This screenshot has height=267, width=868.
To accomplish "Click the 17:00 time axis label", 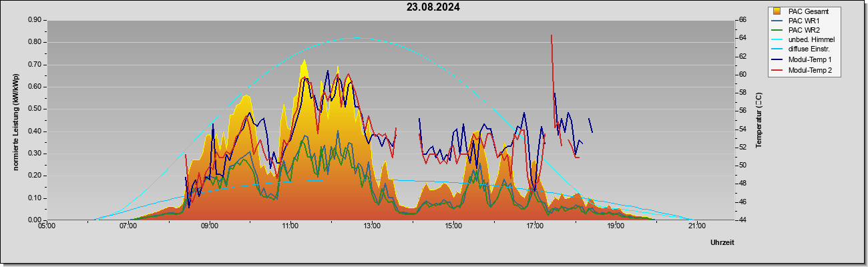I will click(534, 226).
